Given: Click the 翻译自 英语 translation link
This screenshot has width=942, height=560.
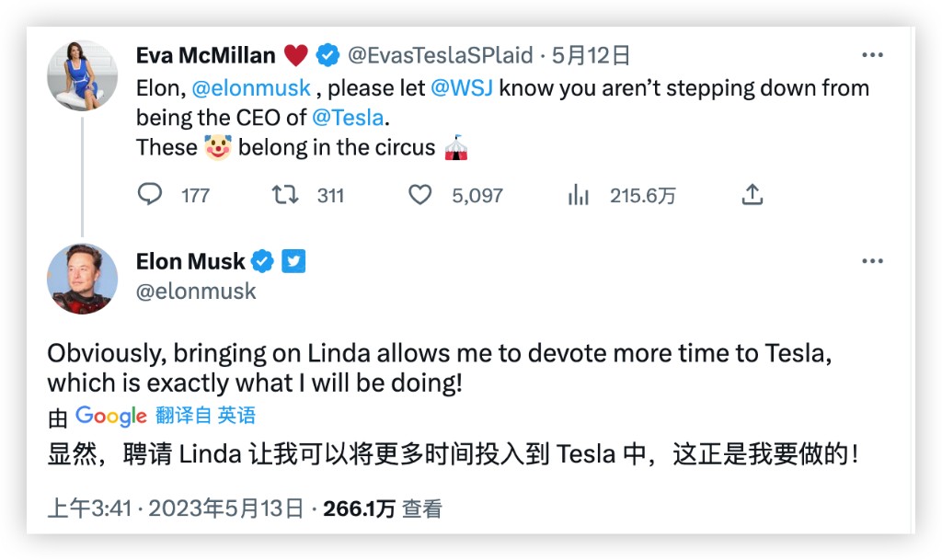Looking at the screenshot, I should point(205,416).
